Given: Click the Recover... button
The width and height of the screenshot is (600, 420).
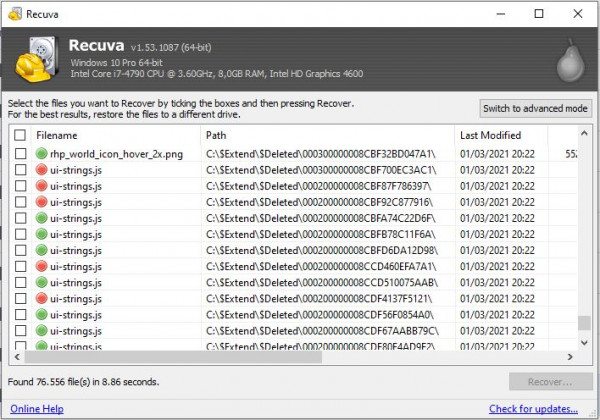Looking at the screenshot, I should pyautogui.click(x=551, y=382).
